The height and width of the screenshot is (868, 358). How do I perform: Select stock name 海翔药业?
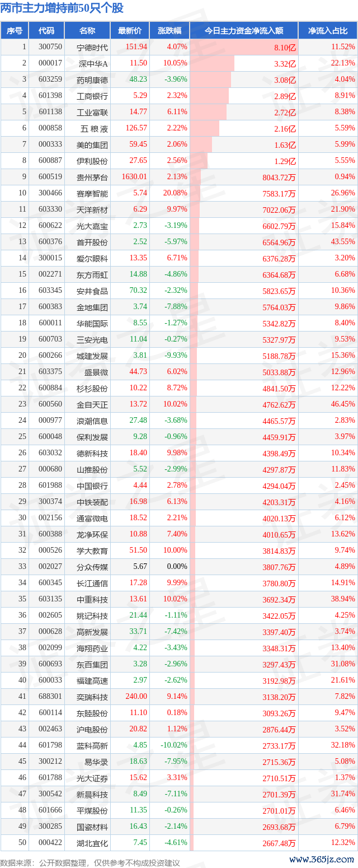(x=92, y=648)
